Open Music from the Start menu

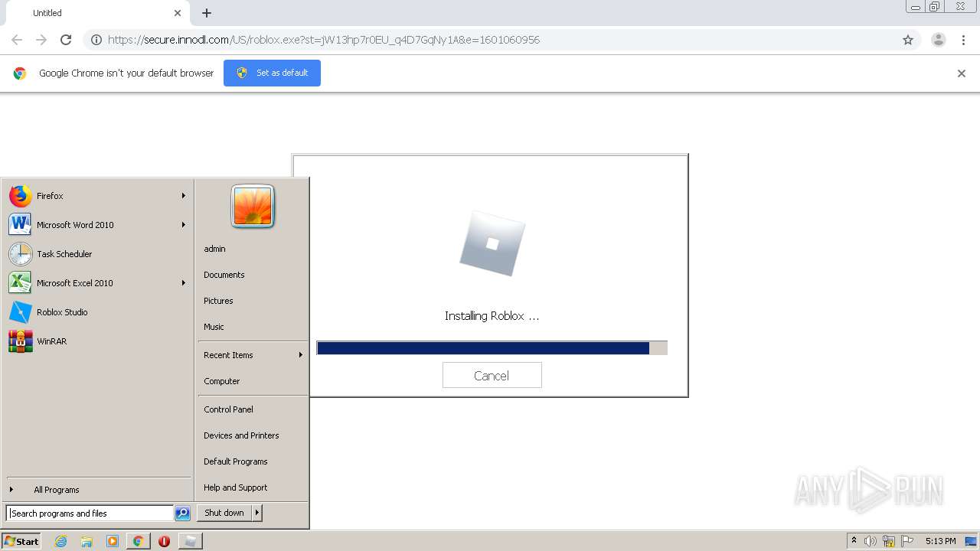[x=214, y=327]
